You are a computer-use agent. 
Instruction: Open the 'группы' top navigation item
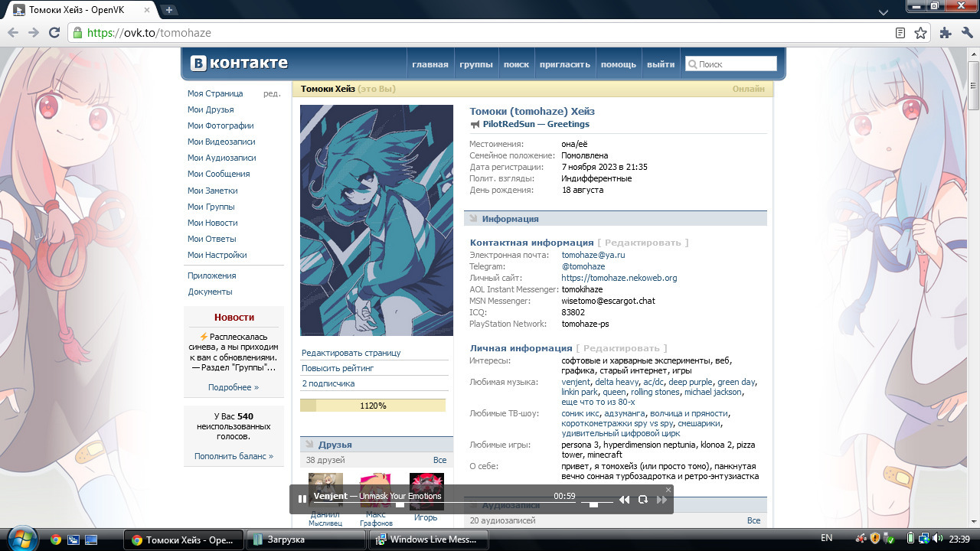coord(476,64)
